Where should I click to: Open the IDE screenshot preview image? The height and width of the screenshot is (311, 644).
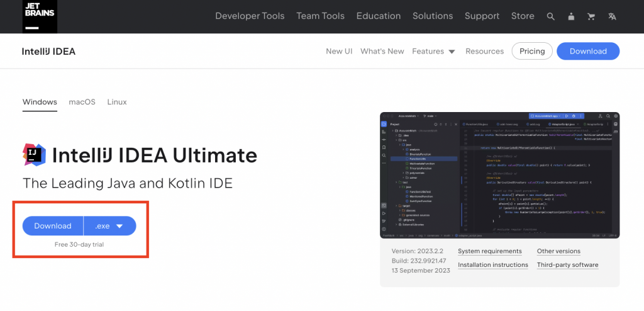499,175
